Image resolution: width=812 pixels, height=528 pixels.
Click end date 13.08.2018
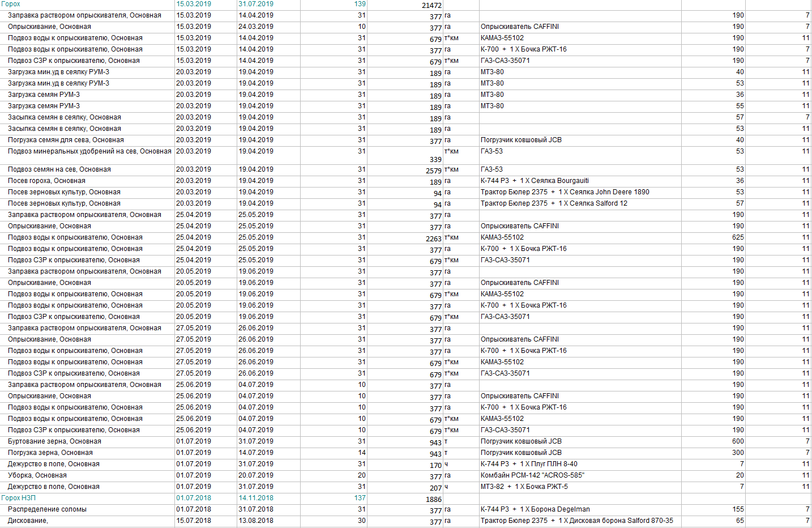(256, 521)
